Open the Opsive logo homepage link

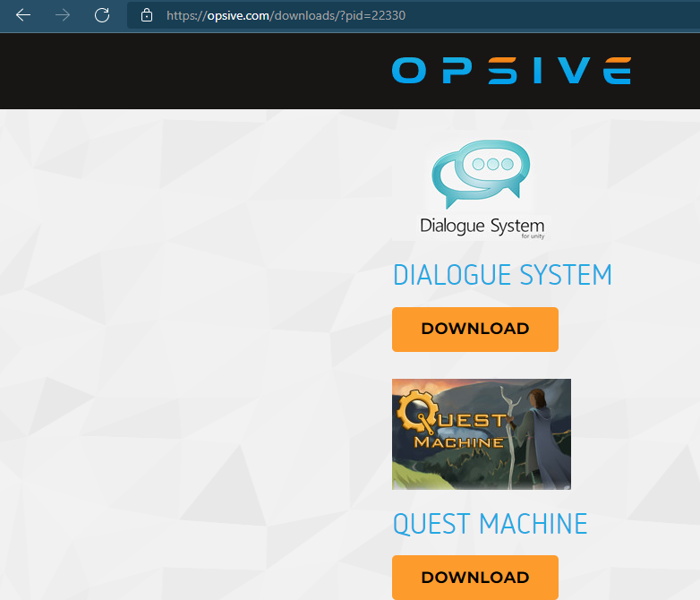tap(511, 71)
